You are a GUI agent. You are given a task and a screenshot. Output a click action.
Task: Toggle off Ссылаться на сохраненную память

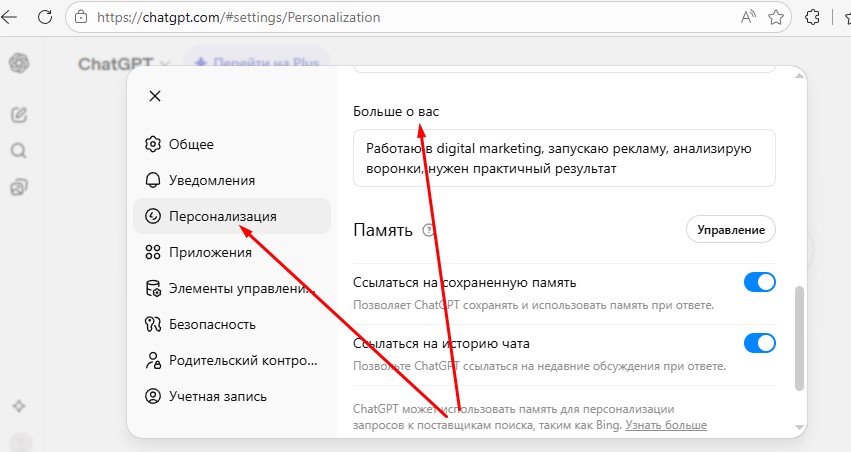click(759, 282)
